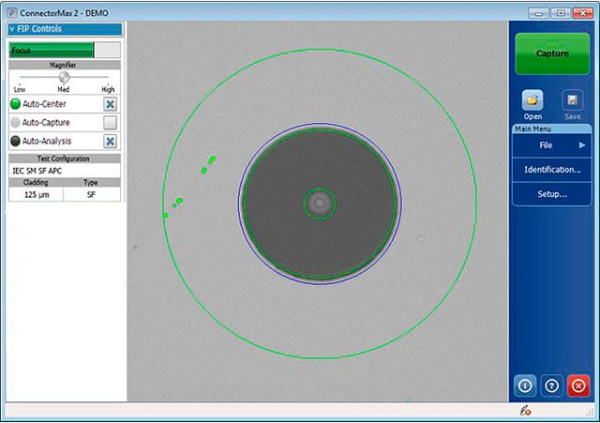Click the probe status icon in status bar
Viewport: 600px width, 423px height.
point(525,410)
